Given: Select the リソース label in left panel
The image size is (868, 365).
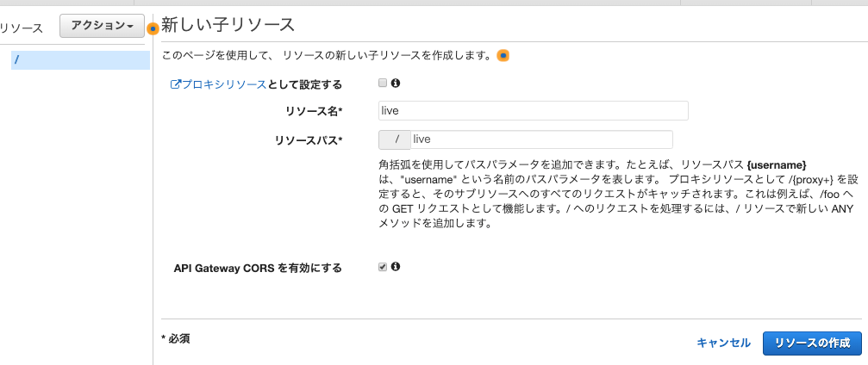Looking at the screenshot, I should pyautogui.click(x=21, y=28).
